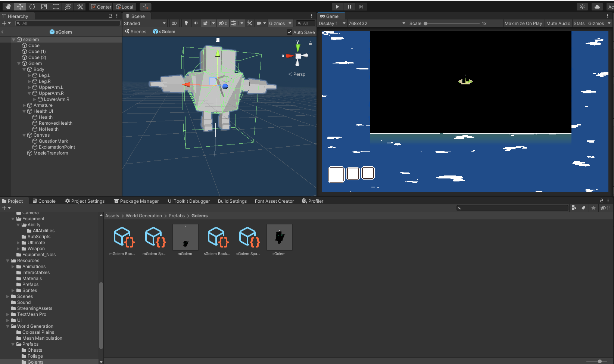
Task: Click Project search by type icon
Action: [x=574, y=208]
